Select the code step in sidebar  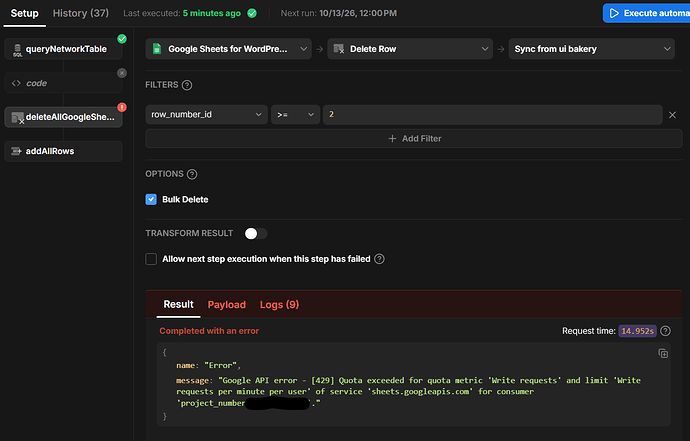pyautogui.click(x=63, y=83)
